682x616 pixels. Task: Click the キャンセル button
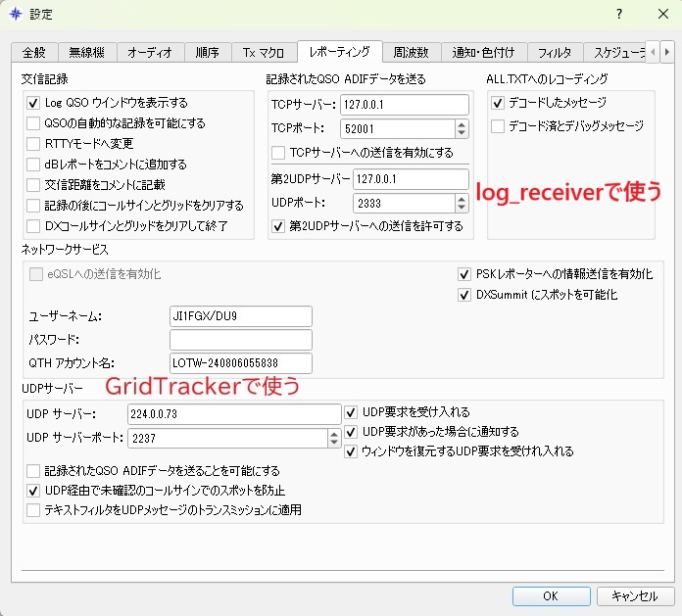click(x=634, y=594)
